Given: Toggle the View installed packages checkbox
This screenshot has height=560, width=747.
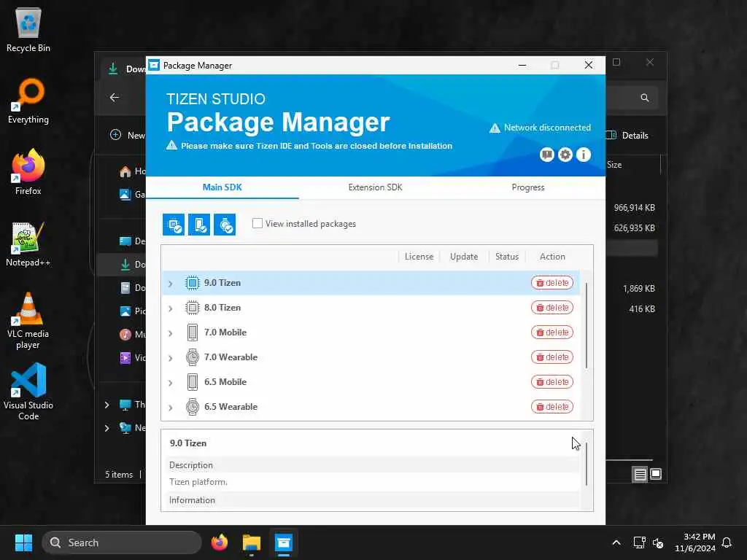Looking at the screenshot, I should coord(258,223).
